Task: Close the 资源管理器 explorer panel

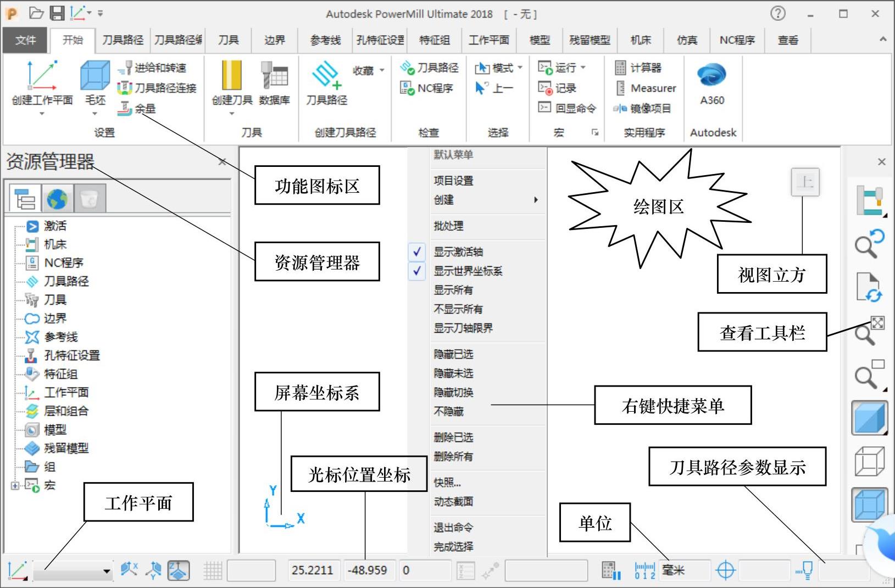Action: tap(221, 161)
